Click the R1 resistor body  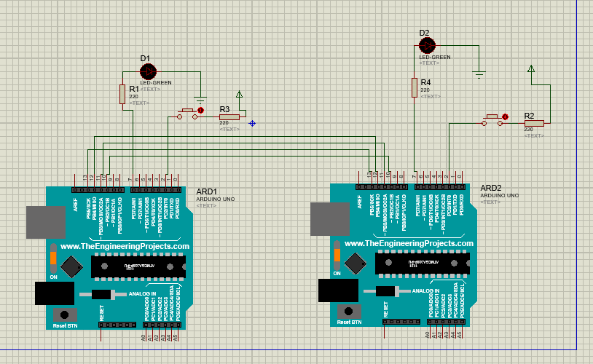tap(122, 94)
